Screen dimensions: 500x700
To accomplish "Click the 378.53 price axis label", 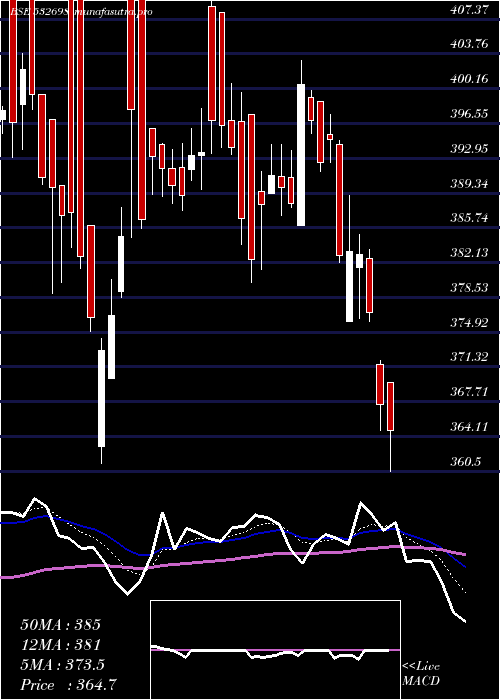I will click(471, 288).
